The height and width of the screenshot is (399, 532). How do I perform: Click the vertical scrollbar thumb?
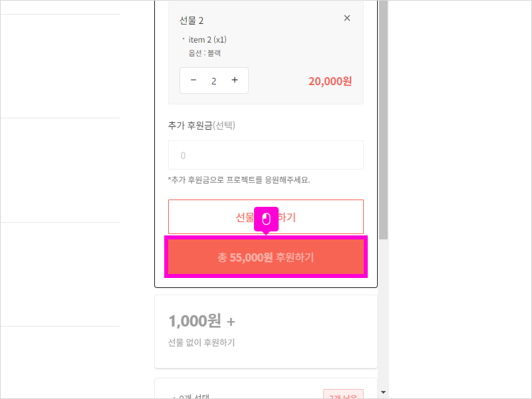[384, 120]
